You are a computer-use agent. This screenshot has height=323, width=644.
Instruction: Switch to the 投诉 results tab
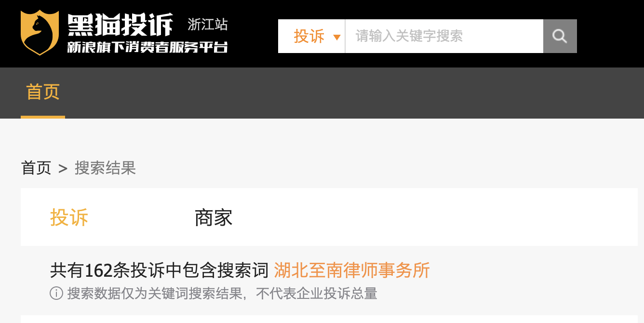69,218
